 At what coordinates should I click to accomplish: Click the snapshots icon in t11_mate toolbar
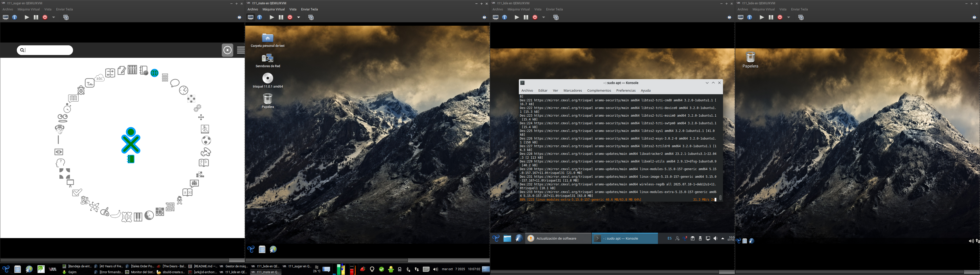point(311,18)
